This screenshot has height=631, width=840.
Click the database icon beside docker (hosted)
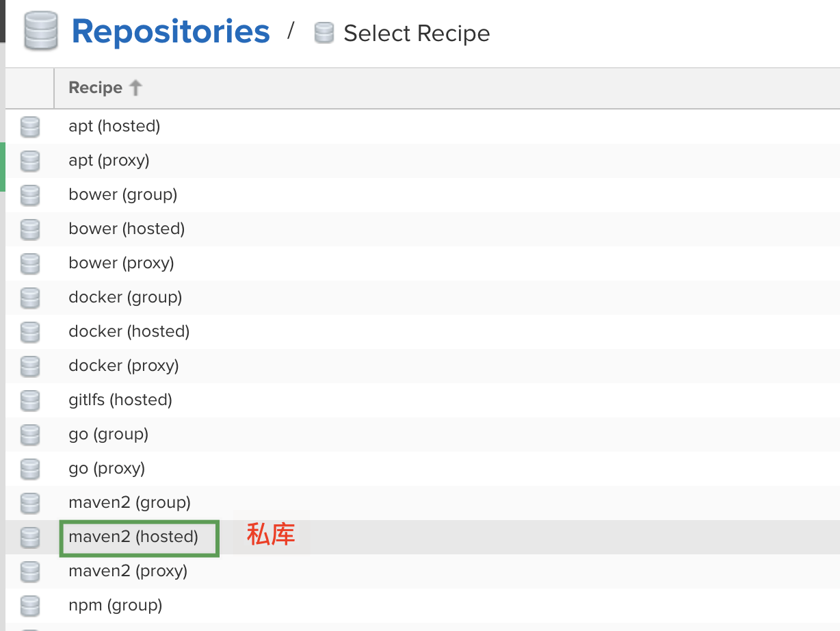(30, 332)
